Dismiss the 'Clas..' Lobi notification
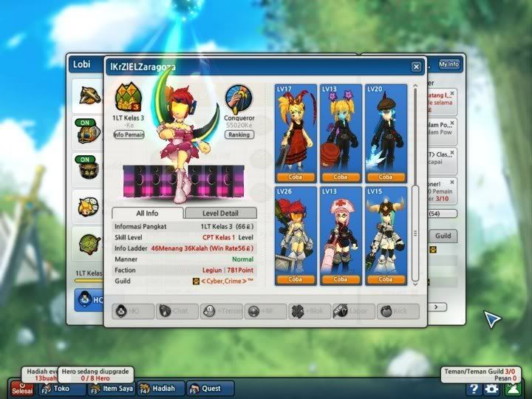This screenshot has height=399, width=532. click(x=452, y=153)
